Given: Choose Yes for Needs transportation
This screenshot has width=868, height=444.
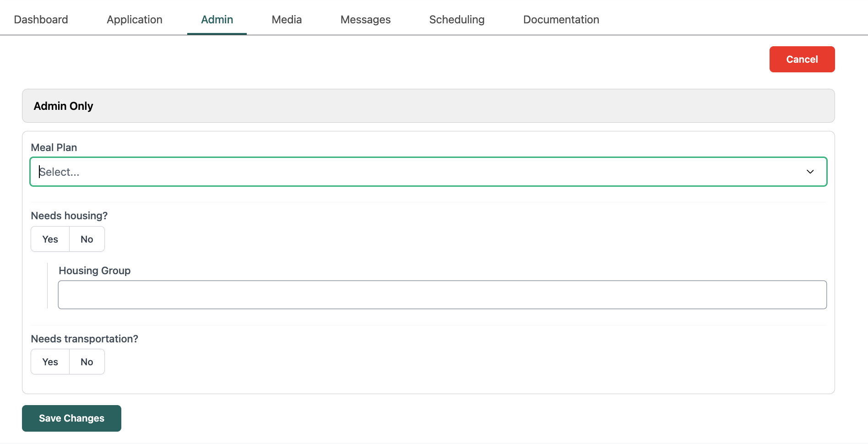Looking at the screenshot, I should click(x=50, y=362).
